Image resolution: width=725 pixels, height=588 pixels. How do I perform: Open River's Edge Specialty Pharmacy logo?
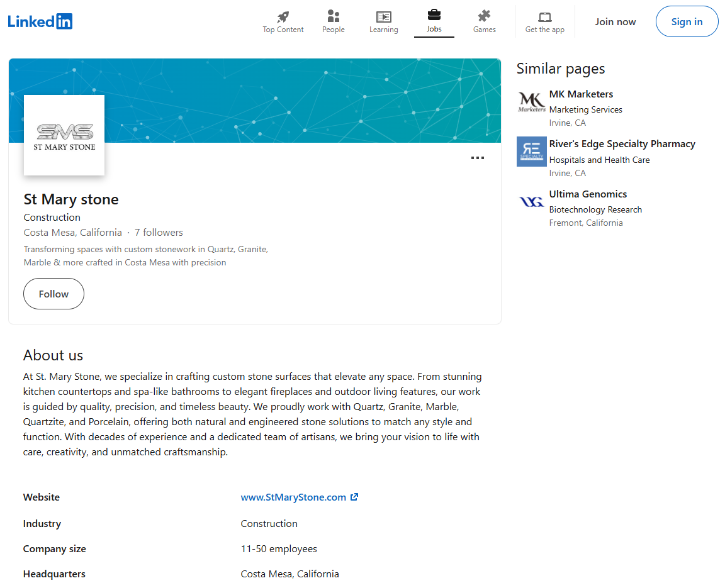(x=532, y=152)
